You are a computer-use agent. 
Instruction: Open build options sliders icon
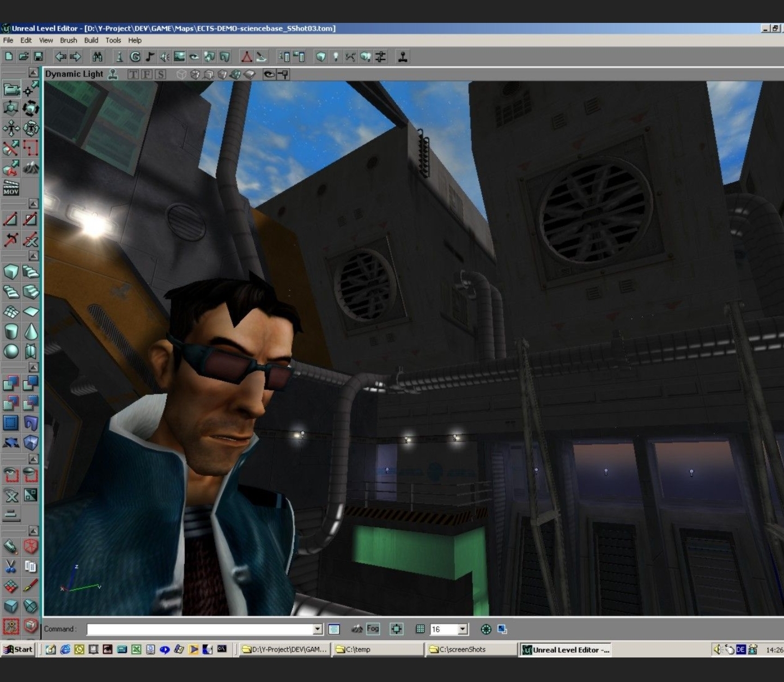click(380, 56)
